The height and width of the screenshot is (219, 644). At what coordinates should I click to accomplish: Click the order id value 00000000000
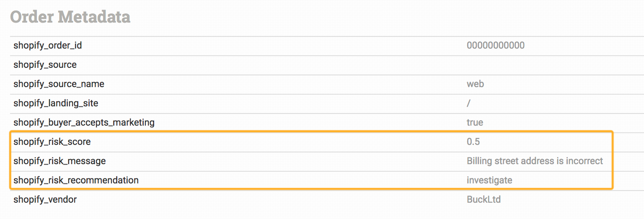(x=496, y=45)
